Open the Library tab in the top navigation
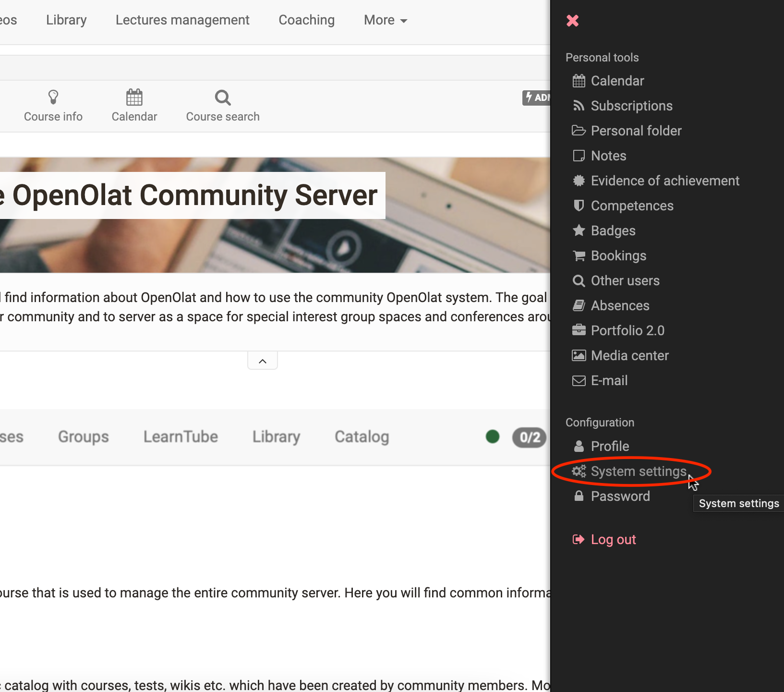Screen dimensions: 784x692 click(x=66, y=20)
